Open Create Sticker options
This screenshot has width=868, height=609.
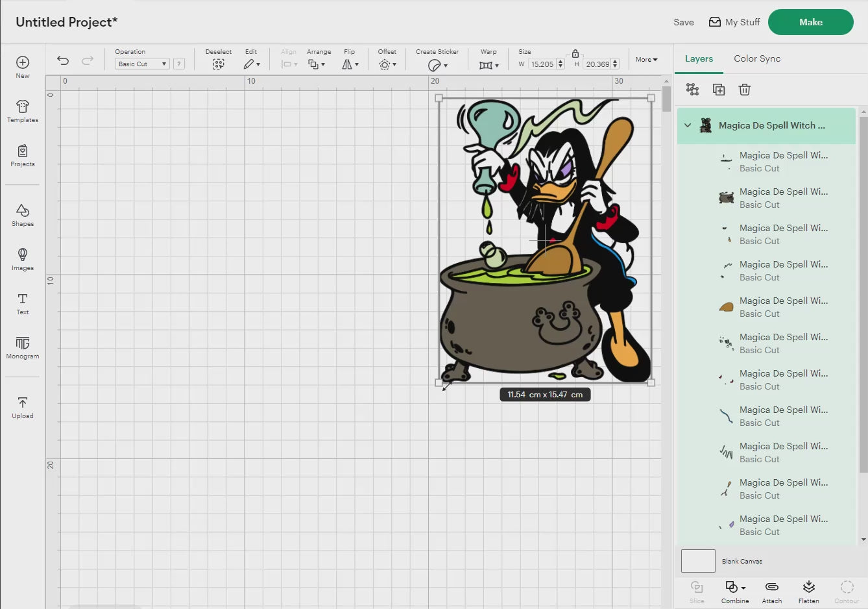(x=438, y=65)
